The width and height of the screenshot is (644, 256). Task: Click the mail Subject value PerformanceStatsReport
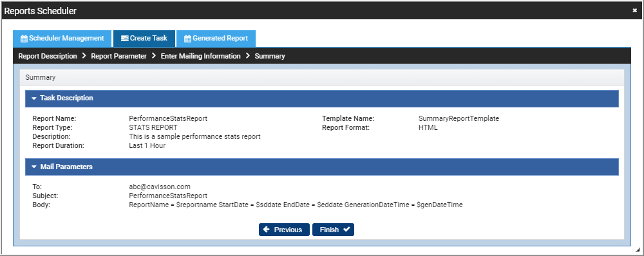click(168, 196)
